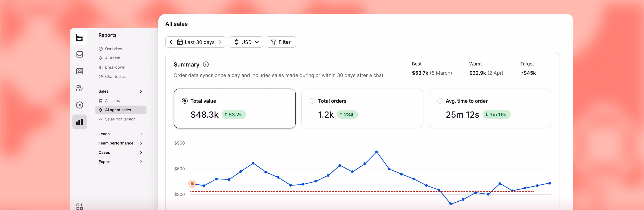Click the All sales cart icon

[101, 101]
